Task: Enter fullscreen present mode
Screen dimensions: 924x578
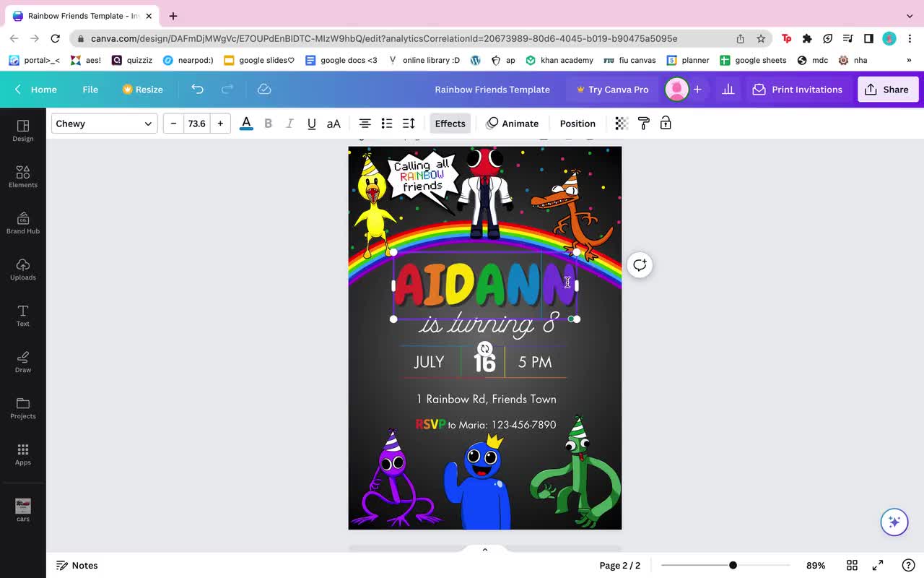Action: click(x=878, y=565)
